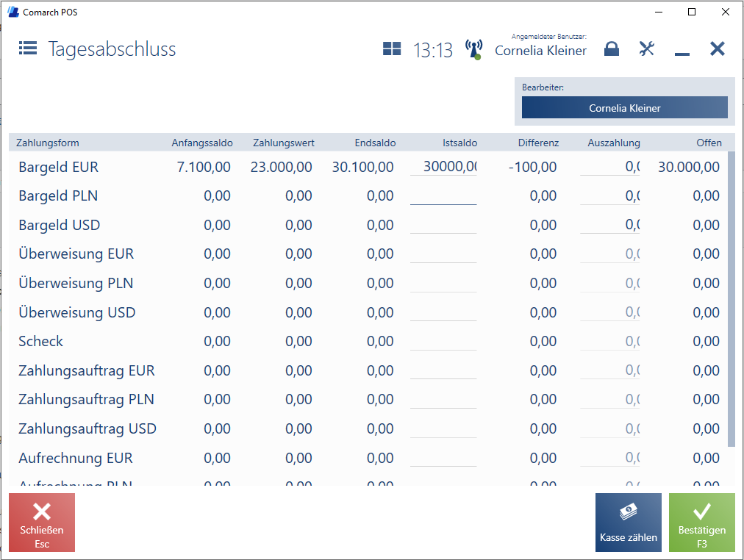Screen dimensions: 744x560
Task: Focus the Istsaldo field for Zahlungsauftrag EUR
Action: [x=443, y=370]
